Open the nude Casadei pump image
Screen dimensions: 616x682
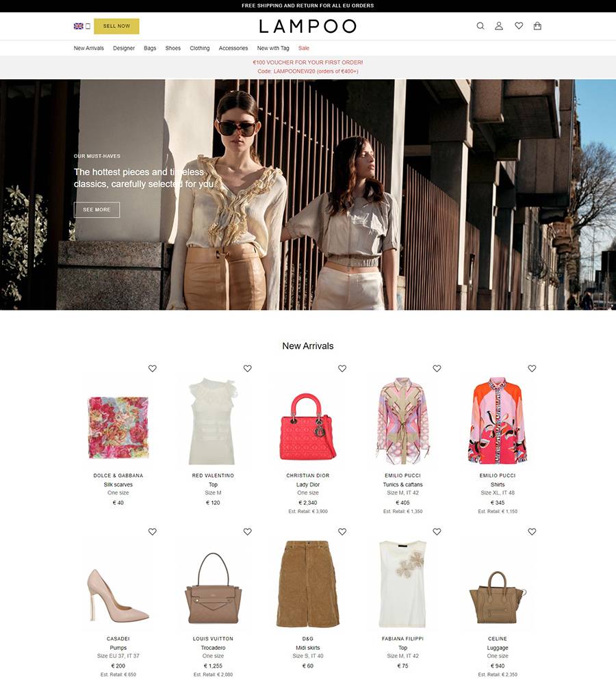[x=118, y=594]
